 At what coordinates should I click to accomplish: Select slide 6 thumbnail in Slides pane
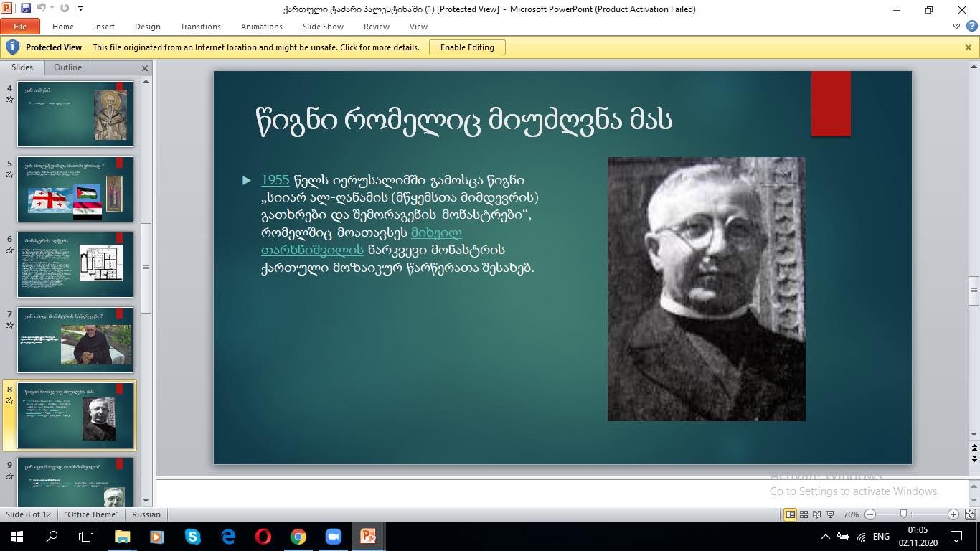coord(75,265)
